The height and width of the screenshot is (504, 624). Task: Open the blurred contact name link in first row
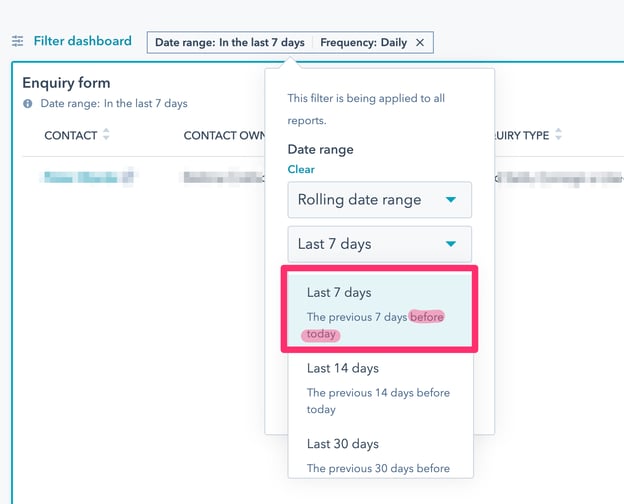[x=90, y=178]
